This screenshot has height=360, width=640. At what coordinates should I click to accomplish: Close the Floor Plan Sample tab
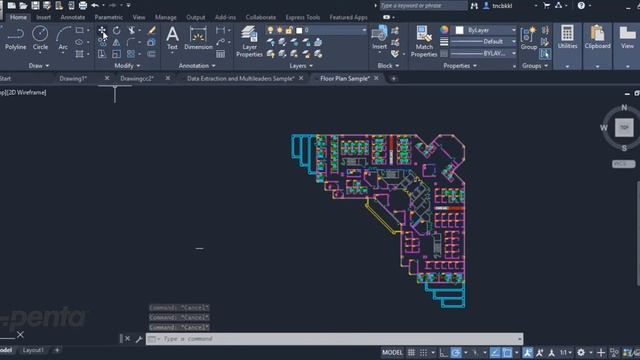tap(376, 78)
